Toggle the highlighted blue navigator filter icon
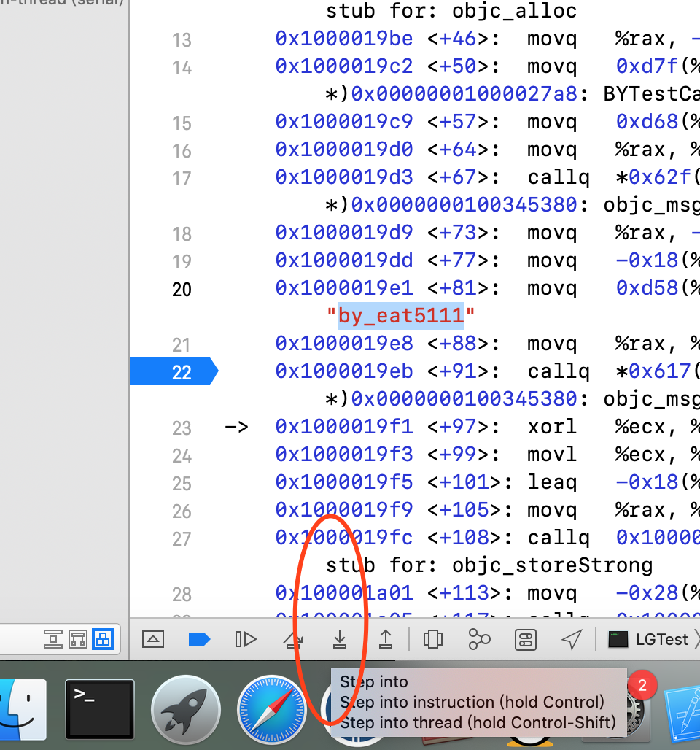The width and height of the screenshot is (700, 750). (x=103, y=639)
